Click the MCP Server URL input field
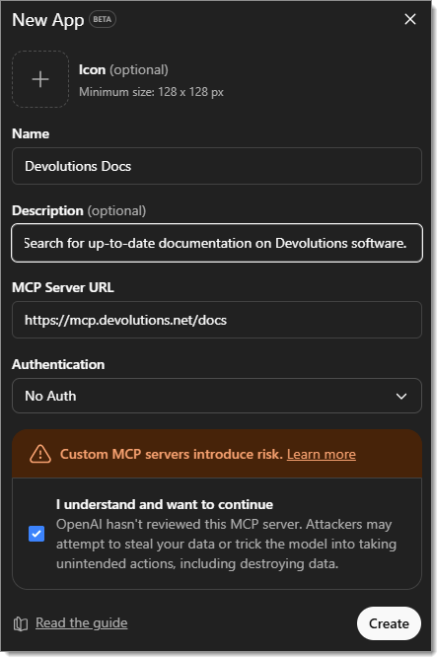The image size is (442, 662). tap(217, 320)
